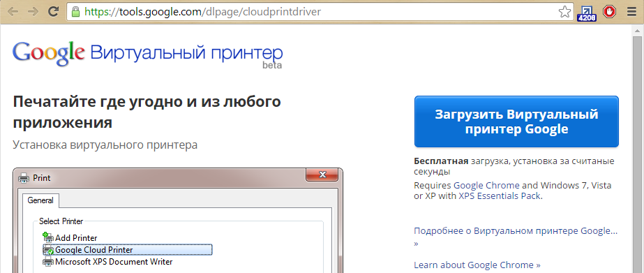Screen dimensions: 644x273
Task: Click the Печатайте где угодно heading
Action: pyautogui.click(x=147, y=112)
